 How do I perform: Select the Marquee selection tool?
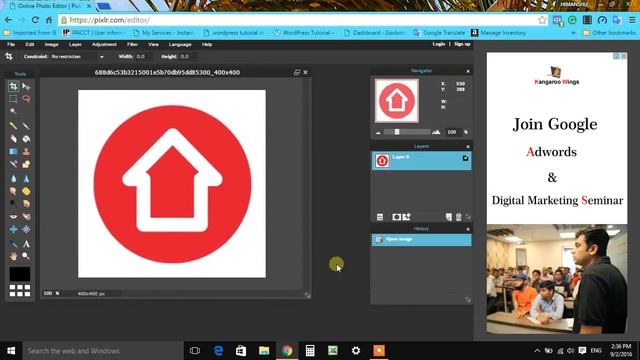(13, 99)
